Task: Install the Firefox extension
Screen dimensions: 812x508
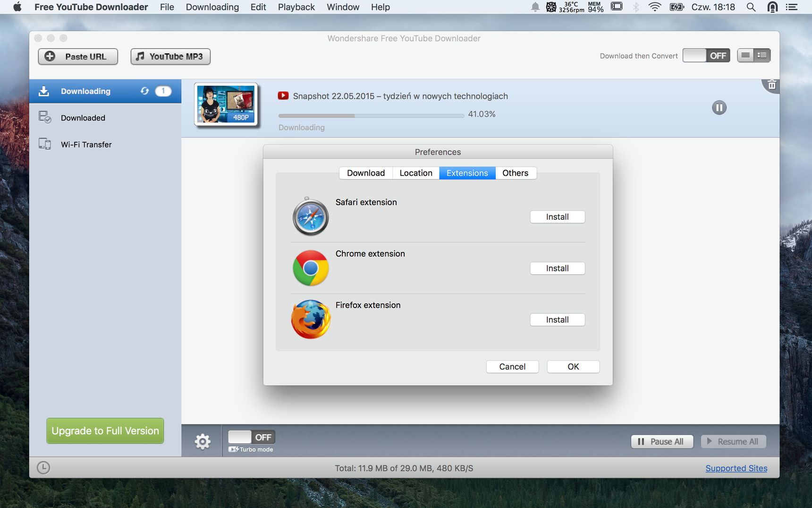Action: 558,320
